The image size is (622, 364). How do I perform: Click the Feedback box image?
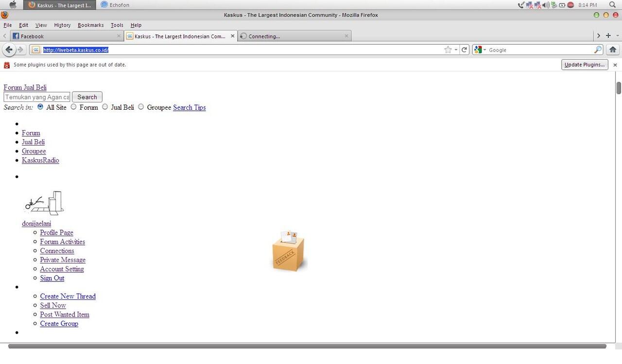pyautogui.click(x=290, y=250)
